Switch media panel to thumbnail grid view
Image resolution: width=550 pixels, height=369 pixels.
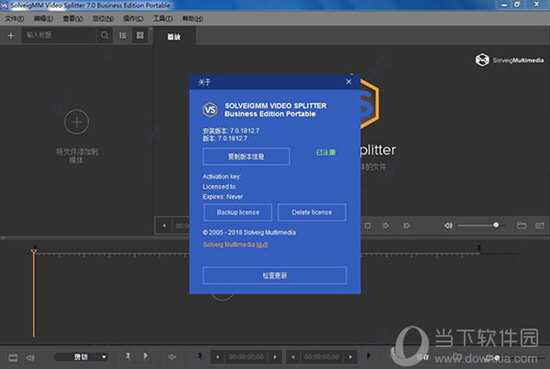pyautogui.click(x=140, y=35)
